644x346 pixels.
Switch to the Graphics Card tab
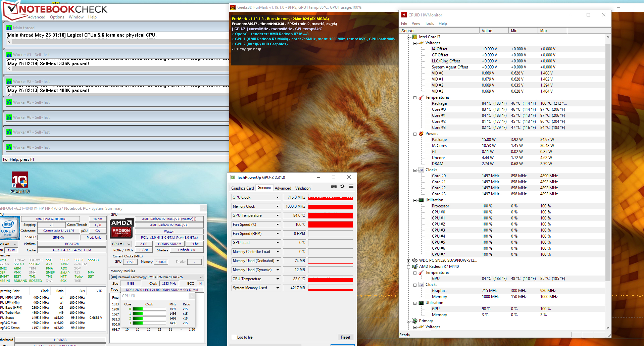click(x=243, y=188)
